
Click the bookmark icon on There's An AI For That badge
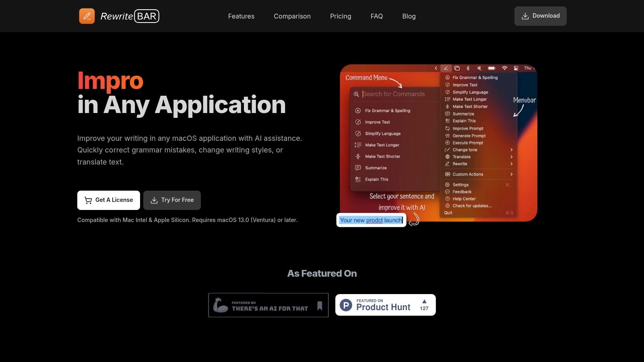tap(320, 306)
